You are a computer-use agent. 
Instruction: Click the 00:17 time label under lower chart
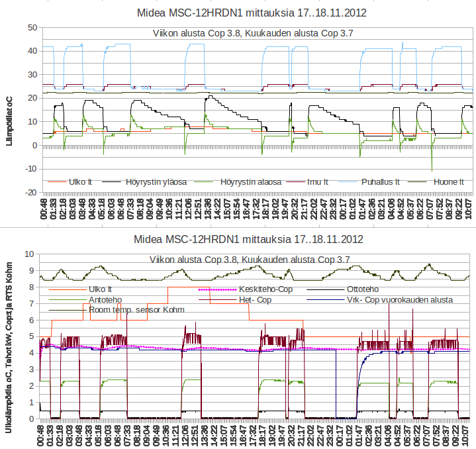[340, 435]
